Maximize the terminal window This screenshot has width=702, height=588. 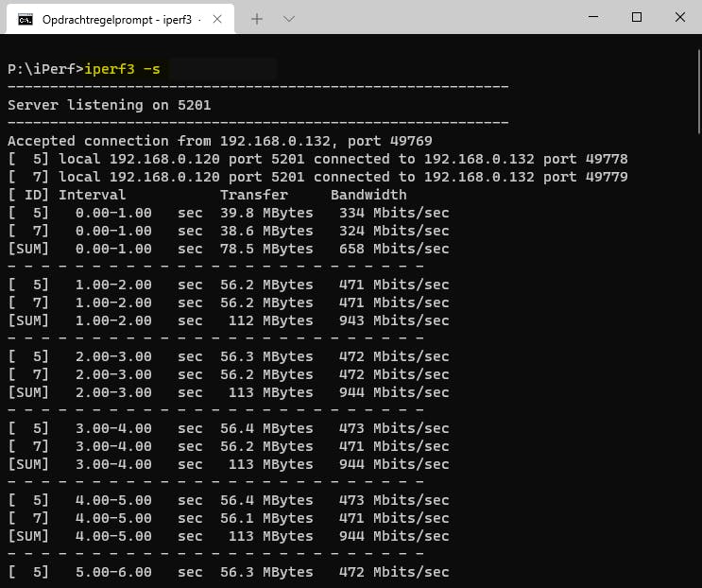point(637,17)
